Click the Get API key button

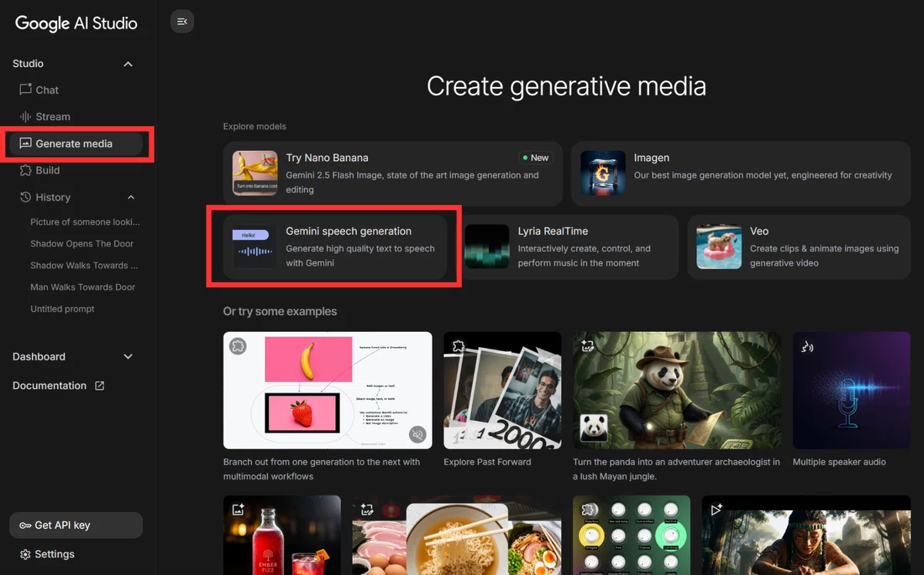[75, 525]
